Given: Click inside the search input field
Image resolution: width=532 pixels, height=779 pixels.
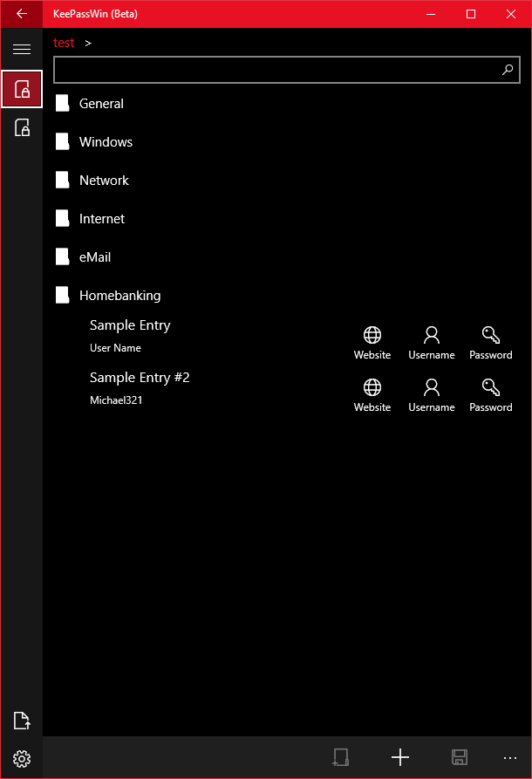Looking at the screenshot, I should (287, 70).
